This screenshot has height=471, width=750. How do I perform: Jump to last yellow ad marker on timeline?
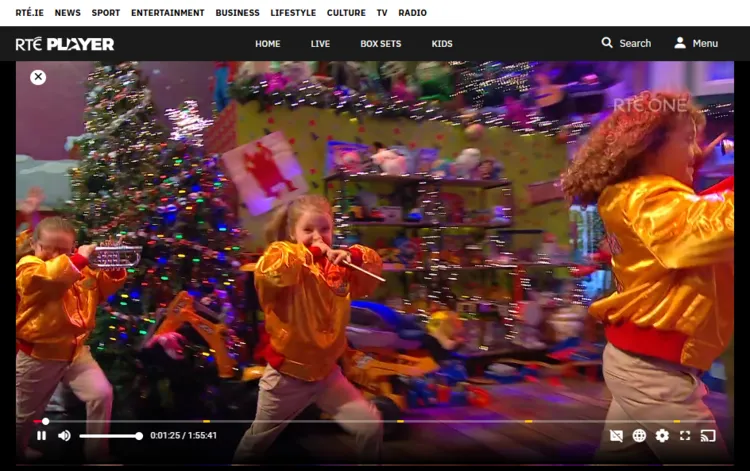click(677, 421)
